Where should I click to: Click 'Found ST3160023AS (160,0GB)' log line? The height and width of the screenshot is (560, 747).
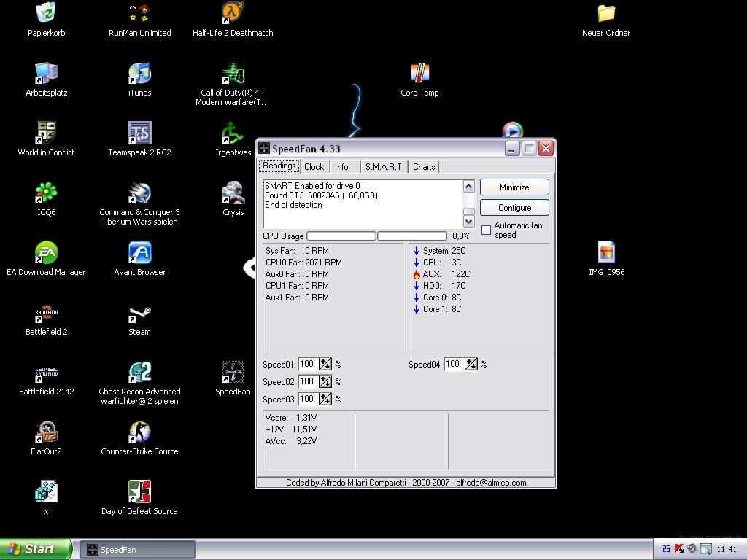(321, 195)
